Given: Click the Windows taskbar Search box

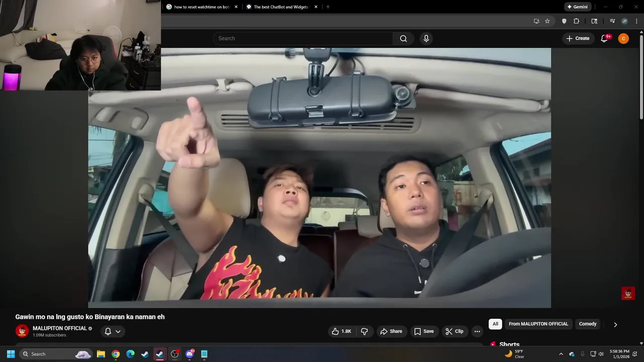Looking at the screenshot, I should tap(56, 354).
